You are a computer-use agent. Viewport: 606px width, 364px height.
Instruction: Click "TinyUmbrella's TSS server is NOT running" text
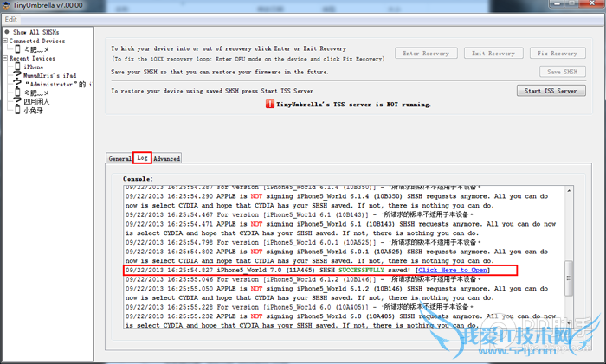[353, 105]
